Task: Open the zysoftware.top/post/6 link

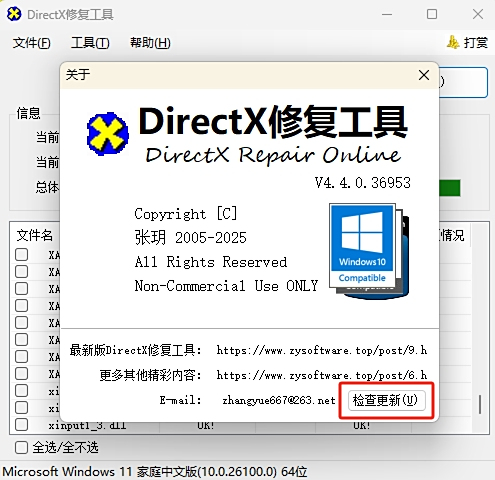Action: (322, 375)
